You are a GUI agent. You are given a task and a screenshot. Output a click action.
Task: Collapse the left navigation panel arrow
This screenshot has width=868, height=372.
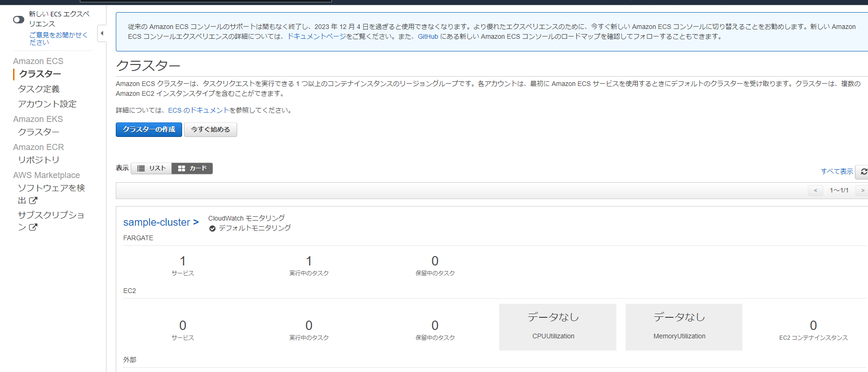point(102,33)
